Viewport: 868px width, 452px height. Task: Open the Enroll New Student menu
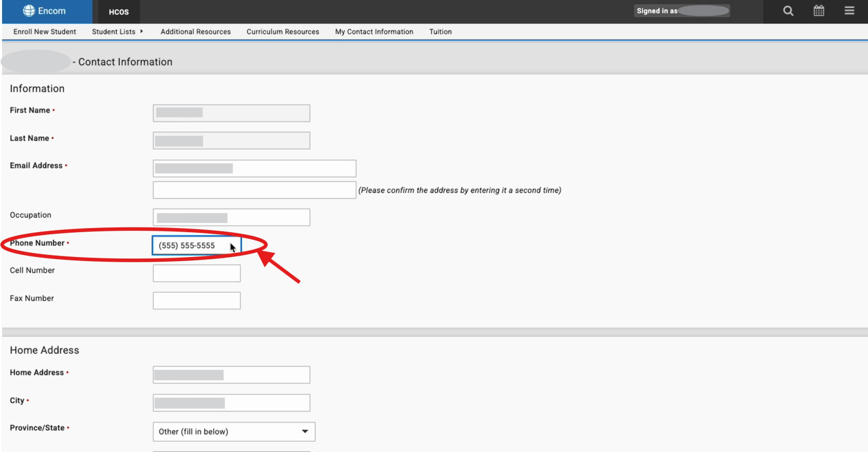44,32
